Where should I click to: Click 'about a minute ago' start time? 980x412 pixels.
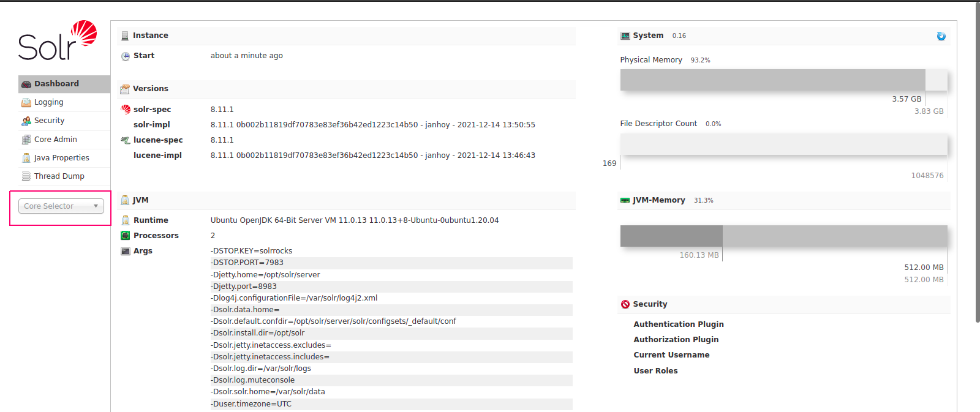click(247, 56)
